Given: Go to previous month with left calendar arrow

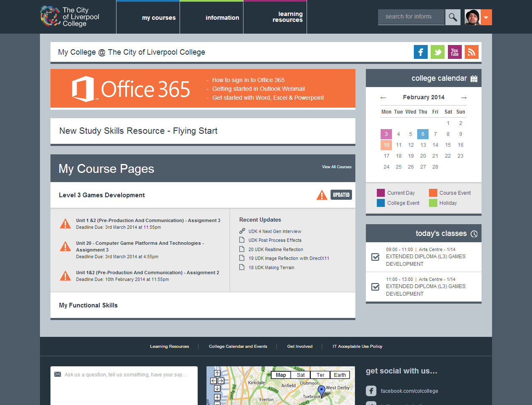Looking at the screenshot, I should point(383,97).
